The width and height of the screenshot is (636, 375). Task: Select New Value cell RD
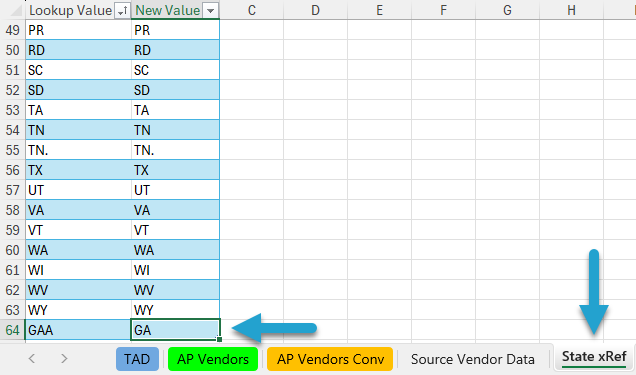tap(175, 50)
